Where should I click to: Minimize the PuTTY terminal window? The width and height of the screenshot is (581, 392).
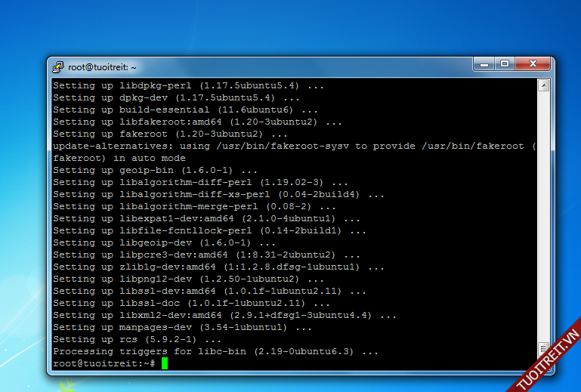484,65
